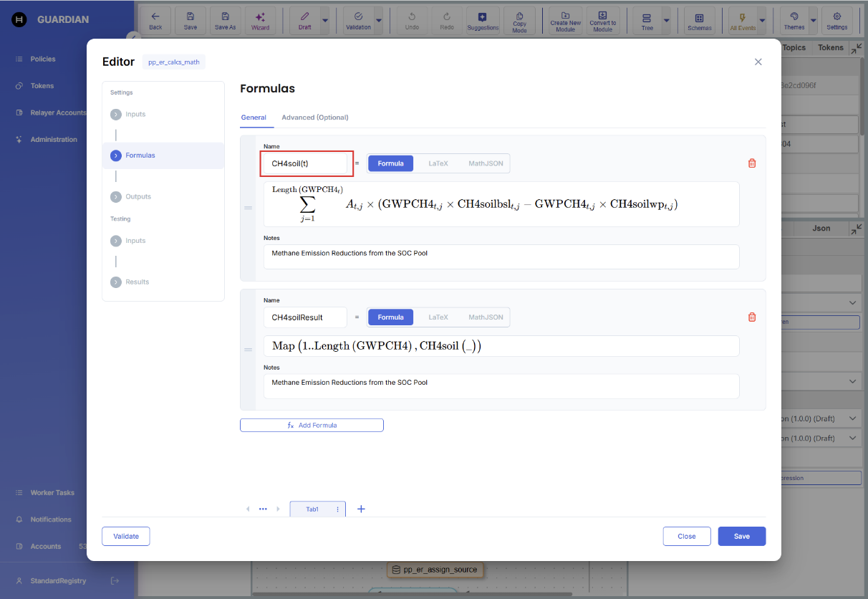The width and height of the screenshot is (868, 599).
Task: Switch CH4soilResult formula to LaTeX mode
Action: [x=438, y=317]
